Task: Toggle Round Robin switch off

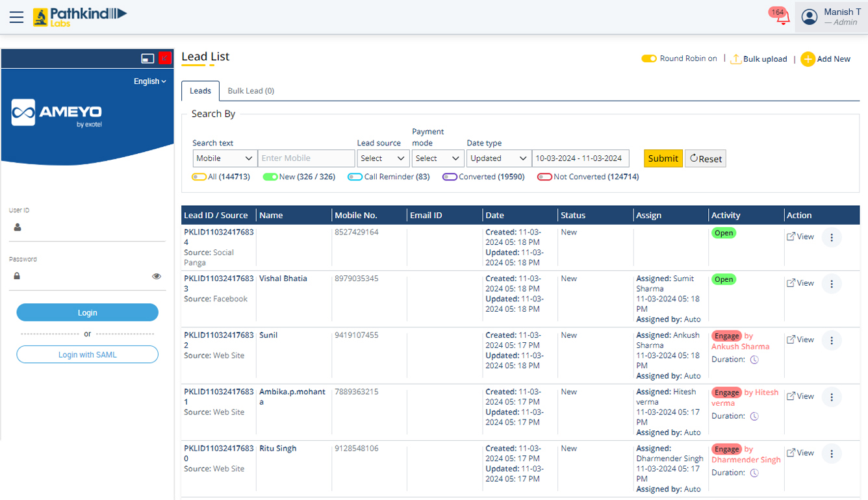Action: 649,58
